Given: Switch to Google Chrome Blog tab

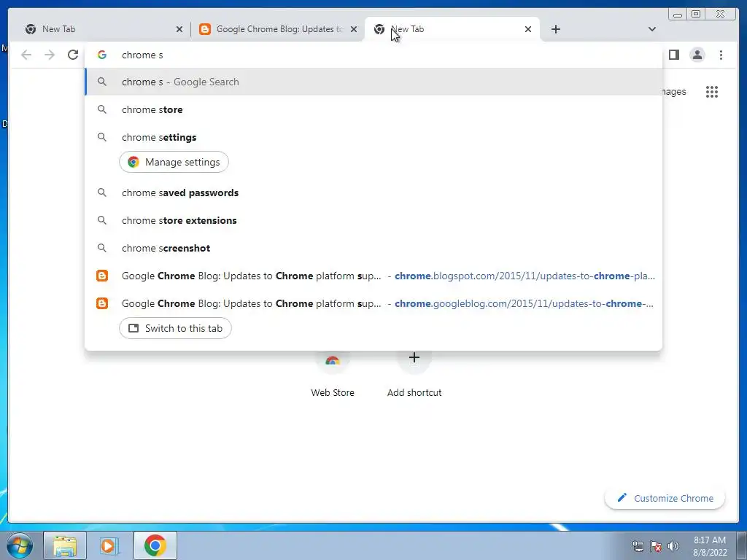Looking at the screenshot, I should click(x=279, y=29).
